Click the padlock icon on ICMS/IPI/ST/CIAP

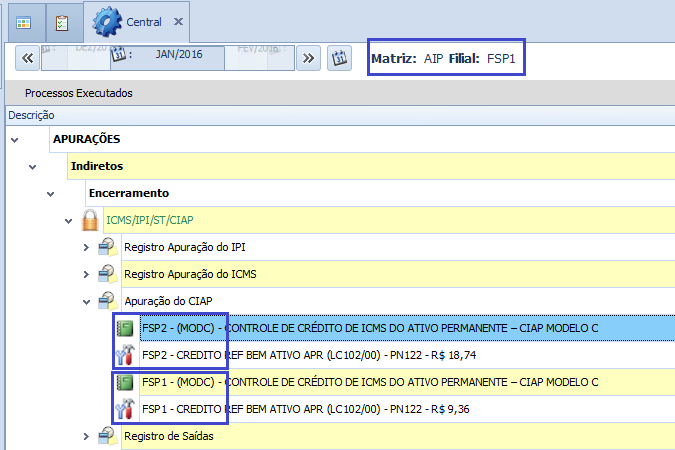92,220
